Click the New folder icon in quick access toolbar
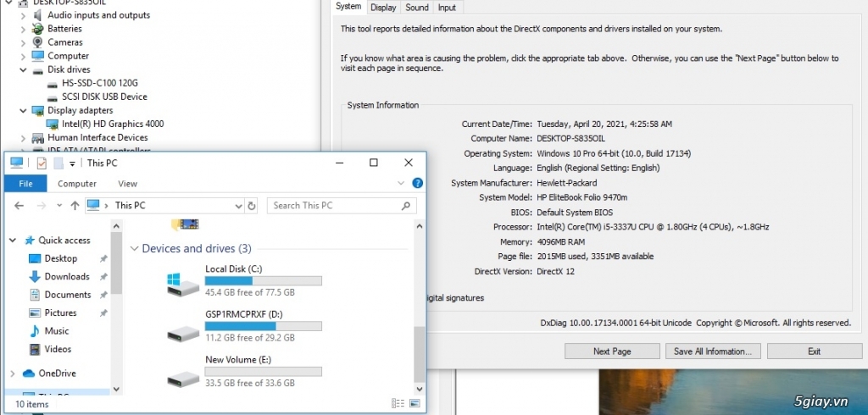 tap(58, 163)
